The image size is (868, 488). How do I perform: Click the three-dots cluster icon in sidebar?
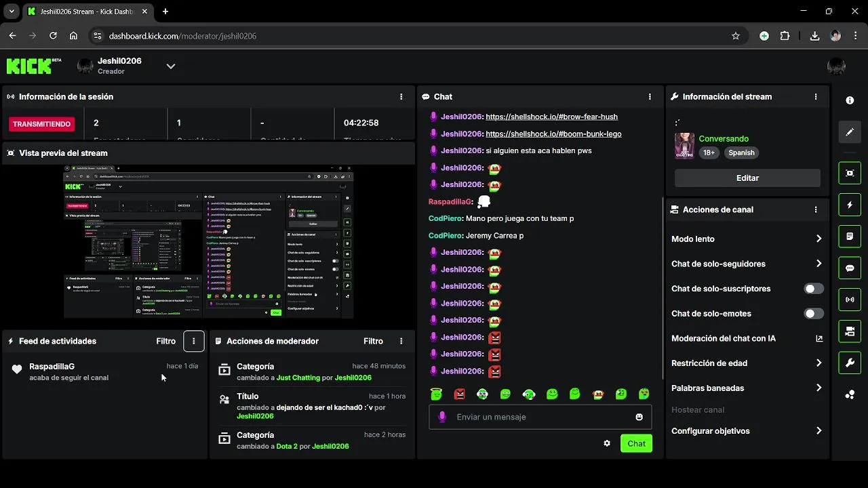click(850, 394)
